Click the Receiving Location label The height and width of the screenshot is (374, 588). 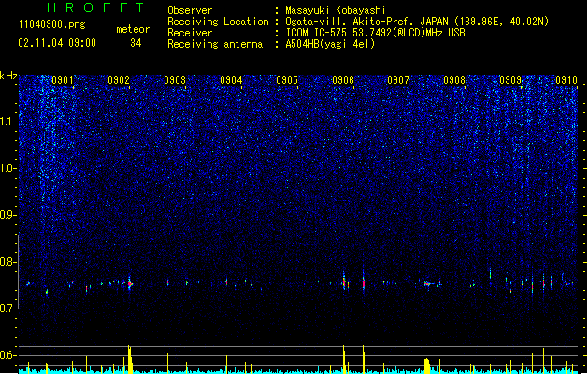tap(218, 22)
